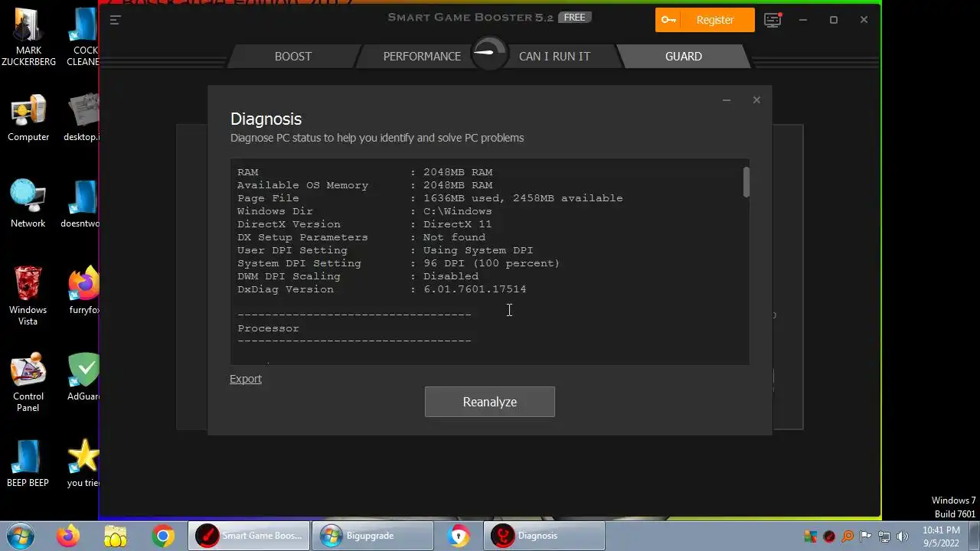Switch to Diagnosis taskbar button
The image size is (980, 551).
[x=544, y=536]
